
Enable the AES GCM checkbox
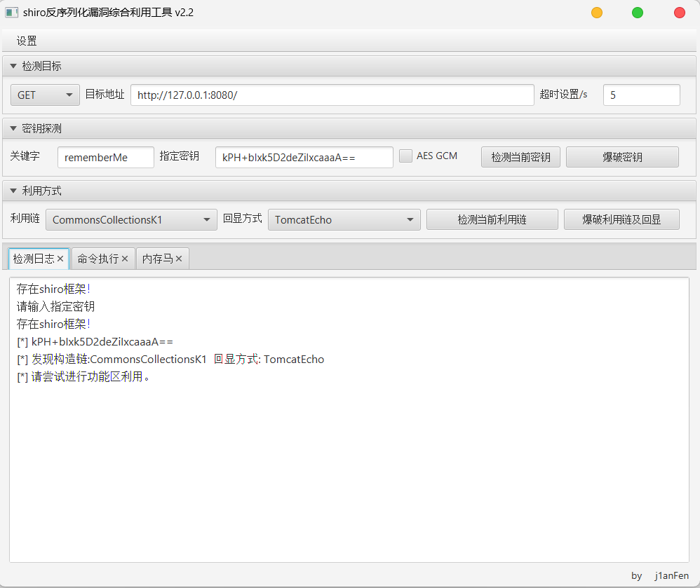[x=405, y=156]
